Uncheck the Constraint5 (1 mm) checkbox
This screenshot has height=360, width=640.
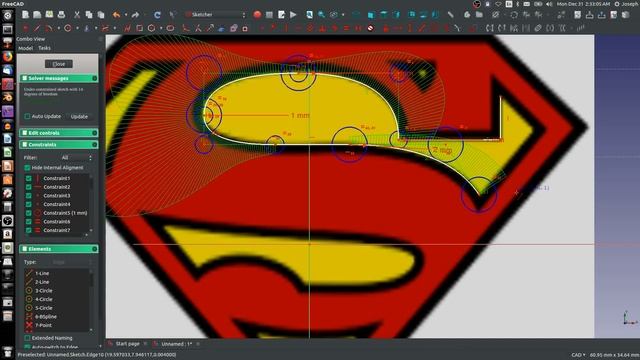point(29,213)
